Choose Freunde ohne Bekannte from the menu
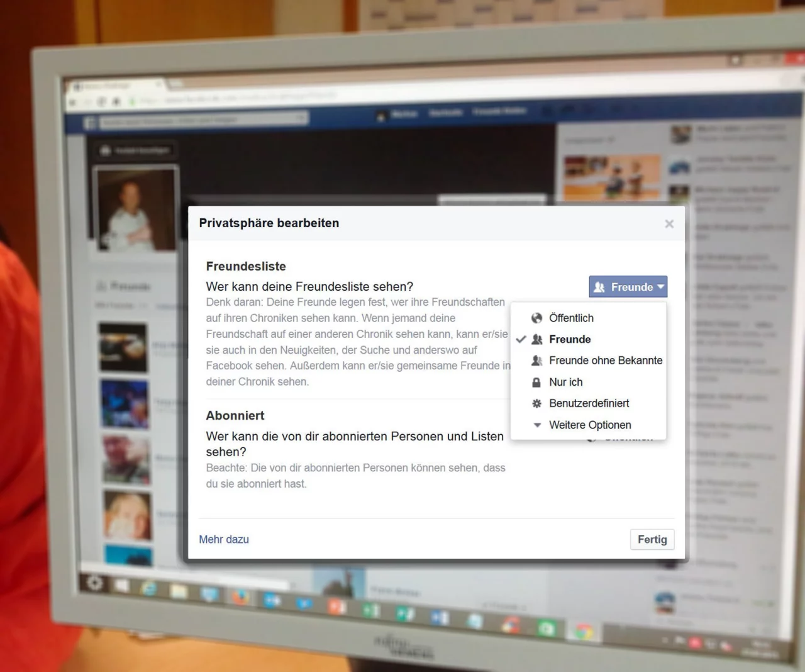Image resolution: width=805 pixels, height=672 pixels. click(605, 361)
